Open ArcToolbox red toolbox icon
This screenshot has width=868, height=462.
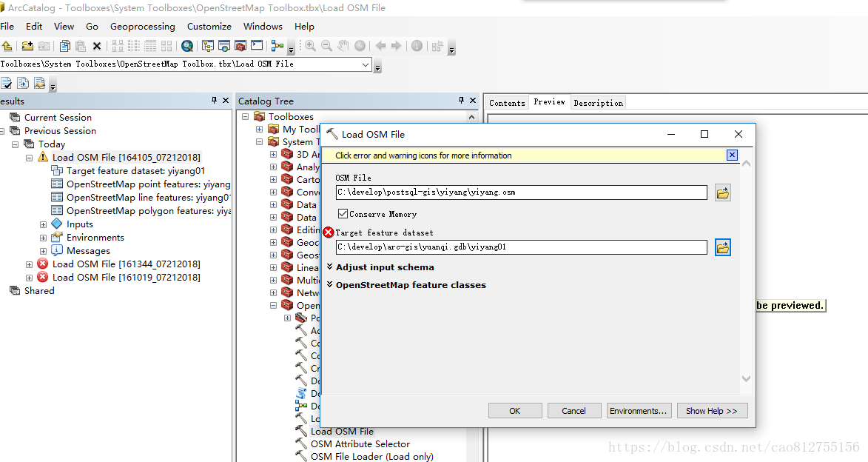click(x=240, y=46)
